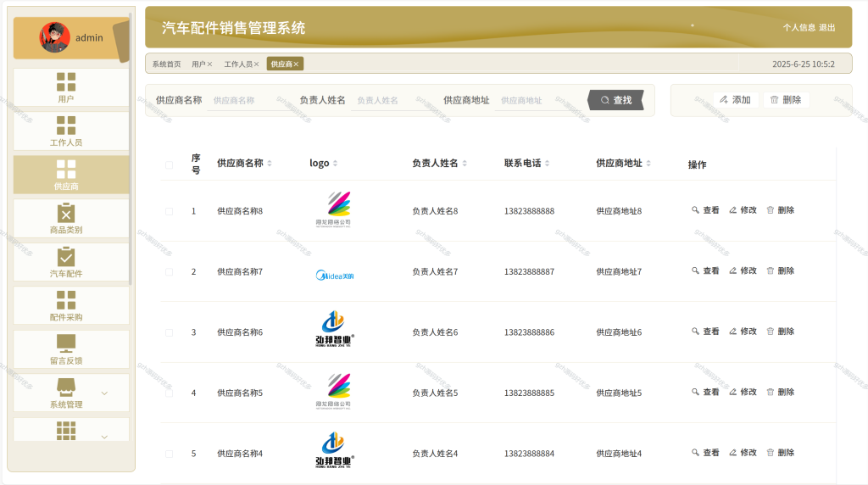Viewport: 868px width, 485px height.
Task: Click the 删除 trash icon for 供应商名称5
Action: tap(770, 392)
